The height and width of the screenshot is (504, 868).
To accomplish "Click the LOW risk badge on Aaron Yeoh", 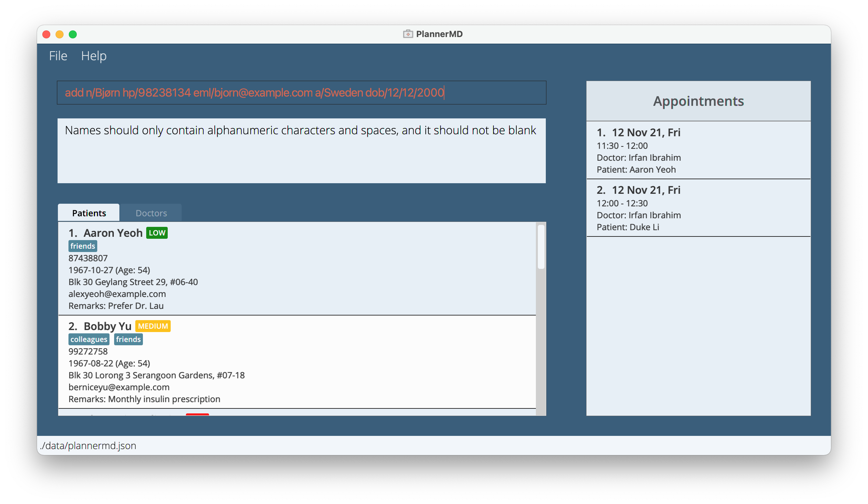I will [x=157, y=233].
